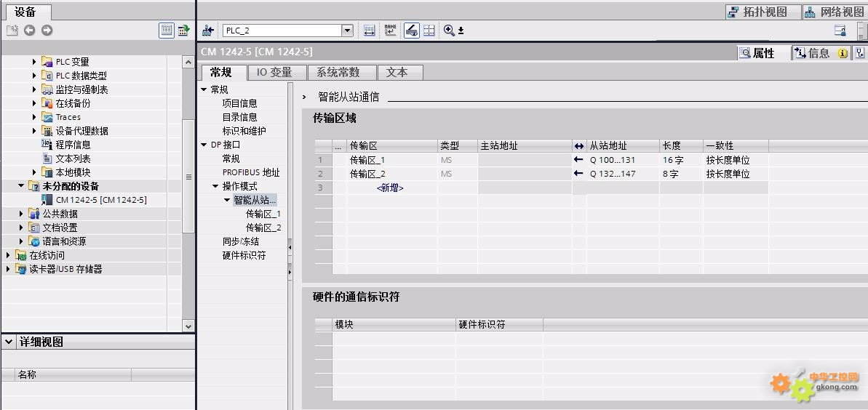Click the project tree scrollbar down arrow
The width and height of the screenshot is (868, 410).
tap(188, 326)
